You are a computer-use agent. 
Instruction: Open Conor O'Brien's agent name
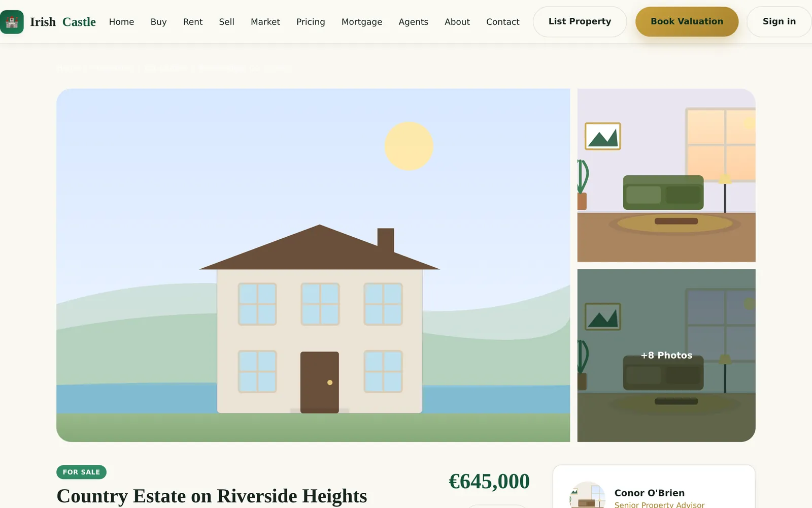(x=650, y=493)
